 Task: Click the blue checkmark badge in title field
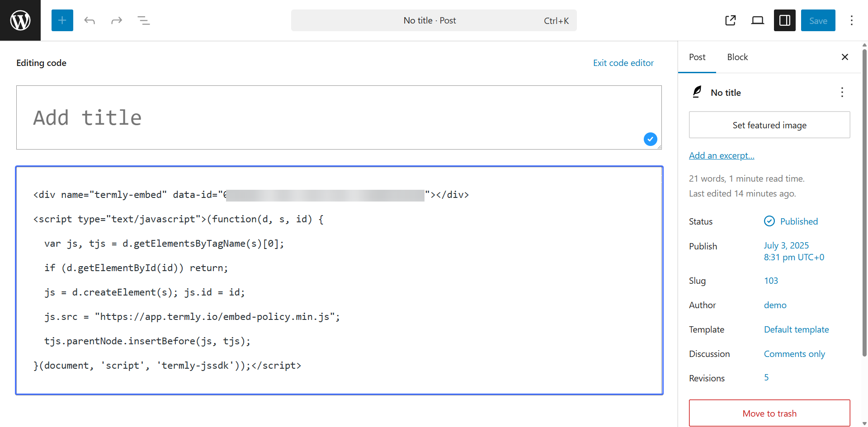tap(651, 139)
